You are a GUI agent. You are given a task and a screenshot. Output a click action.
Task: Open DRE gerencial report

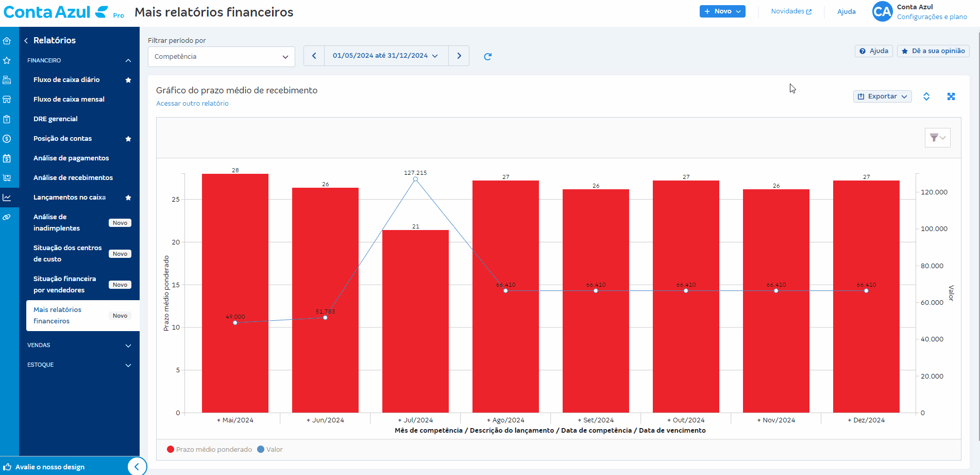tap(56, 119)
